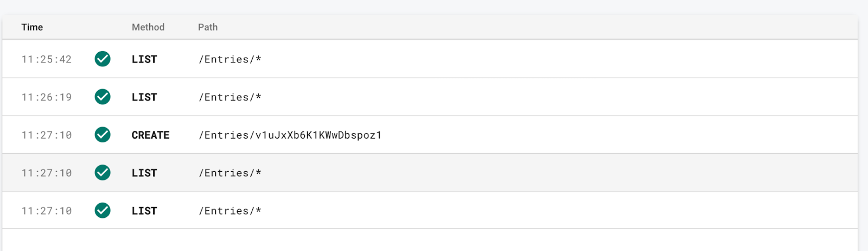Select the 11:25:42 timestamp

[x=47, y=59]
